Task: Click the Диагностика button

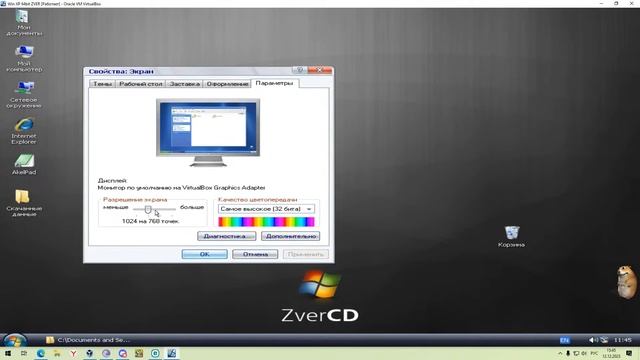Action: pos(227,236)
